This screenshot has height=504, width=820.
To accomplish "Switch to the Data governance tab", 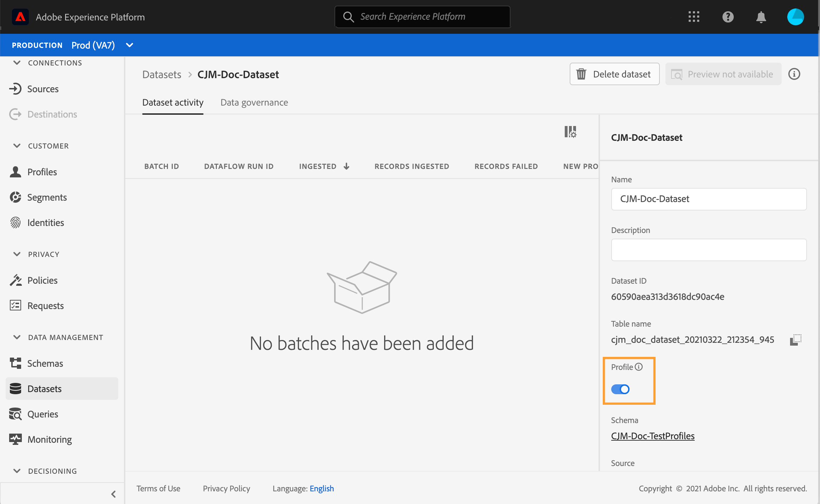I will 254,102.
